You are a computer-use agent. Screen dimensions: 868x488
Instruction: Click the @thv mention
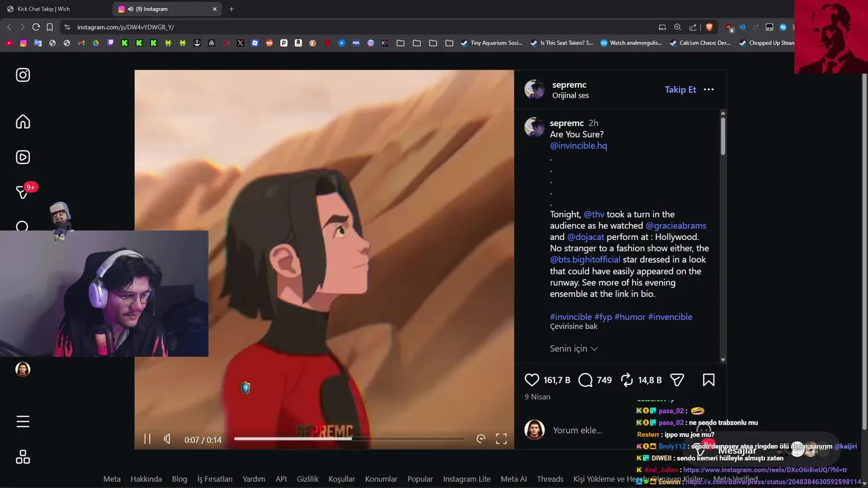594,214
